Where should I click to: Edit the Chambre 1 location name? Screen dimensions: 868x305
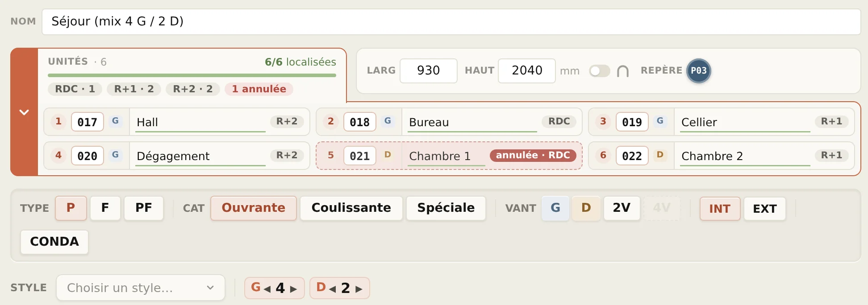click(447, 156)
